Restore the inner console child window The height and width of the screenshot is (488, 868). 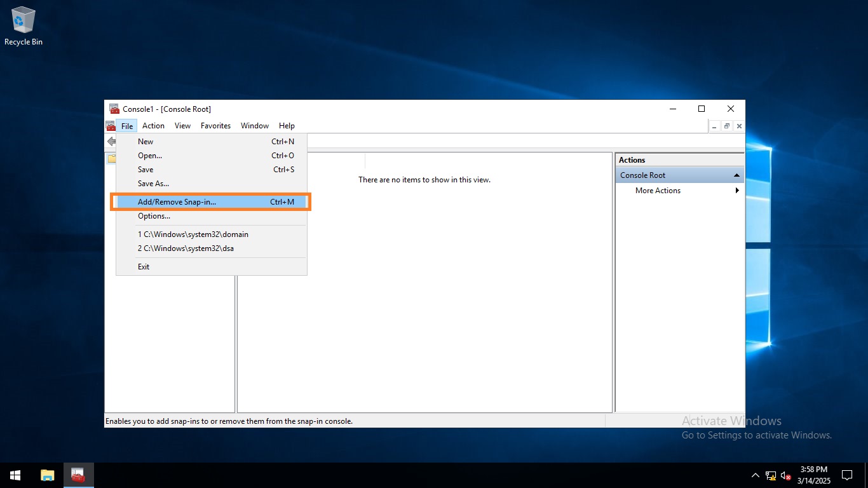(x=727, y=126)
